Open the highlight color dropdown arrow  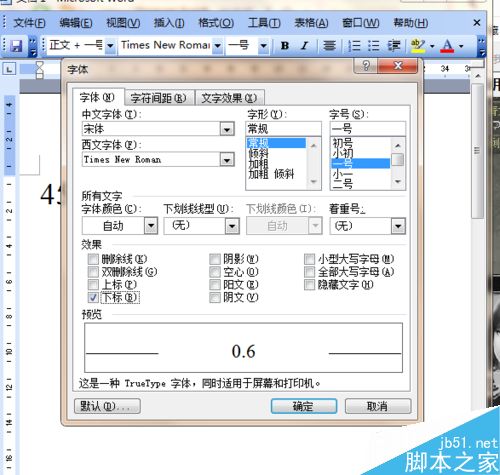pyautogui.click(x=432, y=46)
